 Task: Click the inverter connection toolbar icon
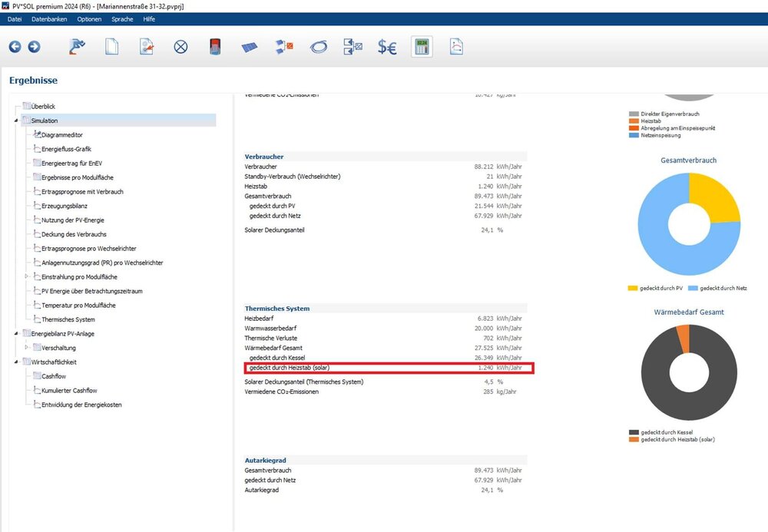pos(284,47)
